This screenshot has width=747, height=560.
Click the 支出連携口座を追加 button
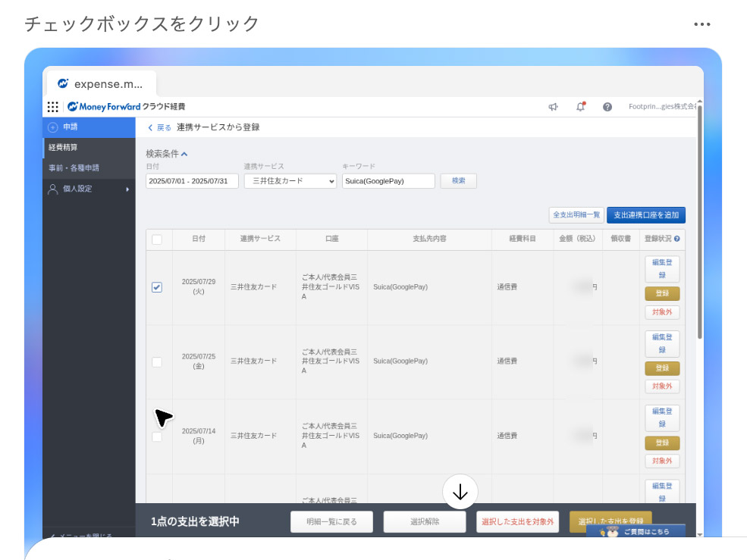click(x=648, y=215)
